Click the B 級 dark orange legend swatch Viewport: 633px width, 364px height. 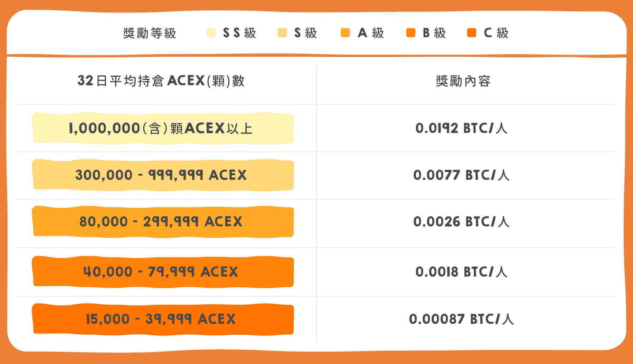411,33
